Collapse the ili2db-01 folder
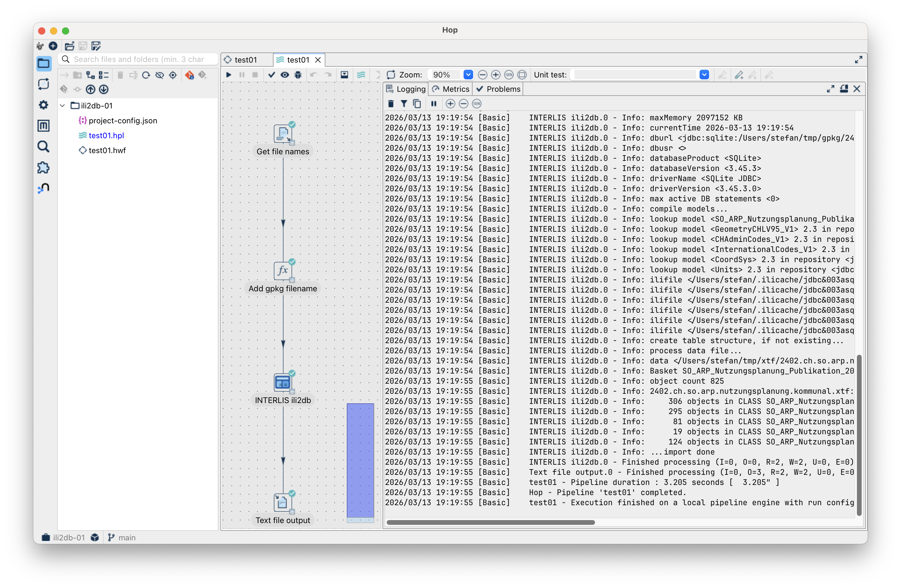Screen dimensions: 901x588 click(x=63, y=105)
